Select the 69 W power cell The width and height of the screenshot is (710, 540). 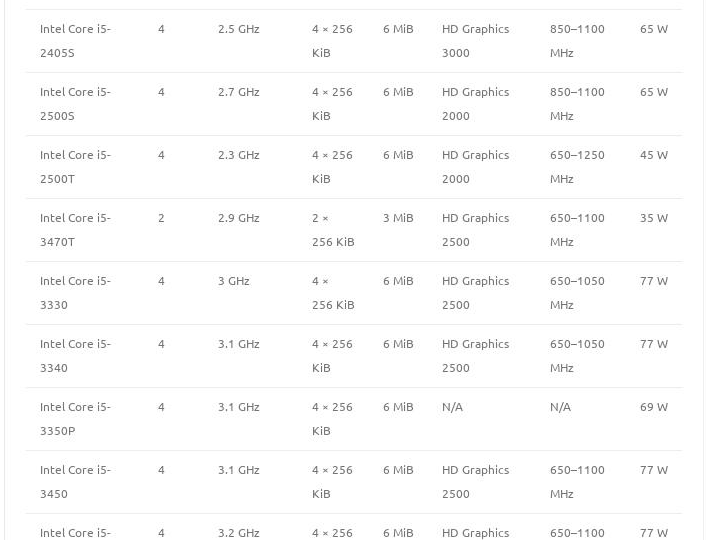tap(654, 407)
